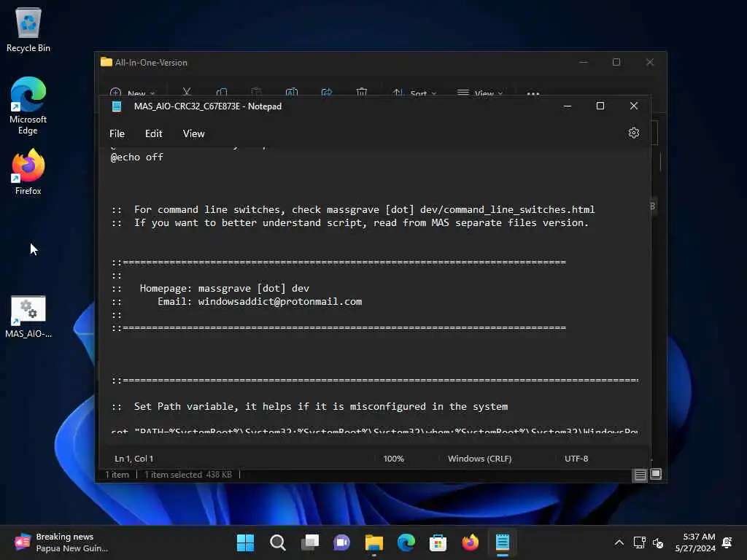Click the 'Set Path variable' comment line
Viewport: 747px width, 560px height.
click(309, 407)
